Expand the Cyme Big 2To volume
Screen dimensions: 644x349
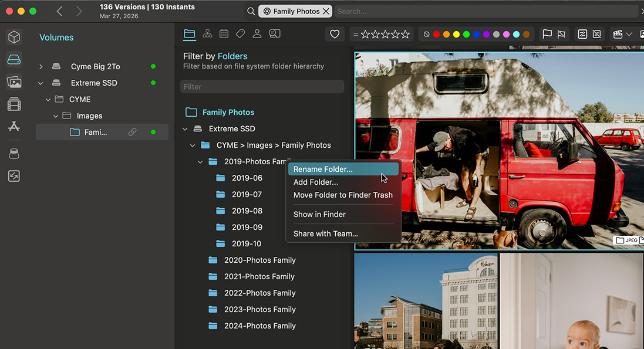pyautogui.click(x=41, y=67)
